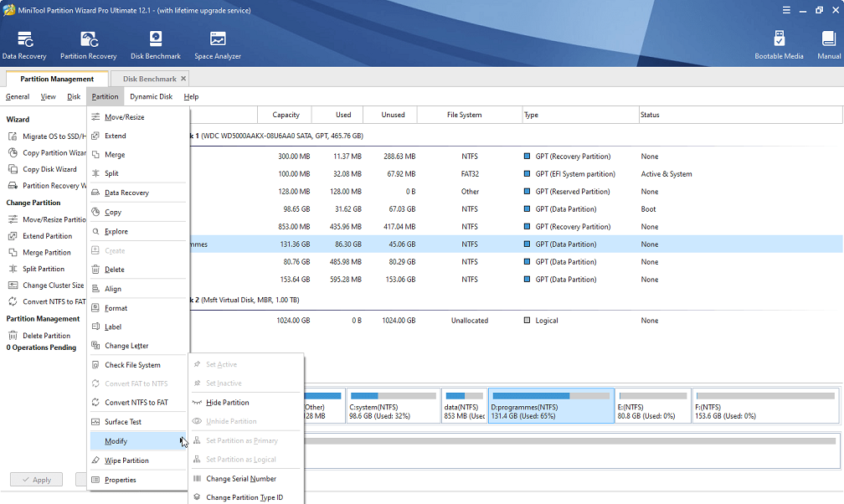Choose Surface Test in the Partition menu

pyautogui.click(x=138, y=422)
